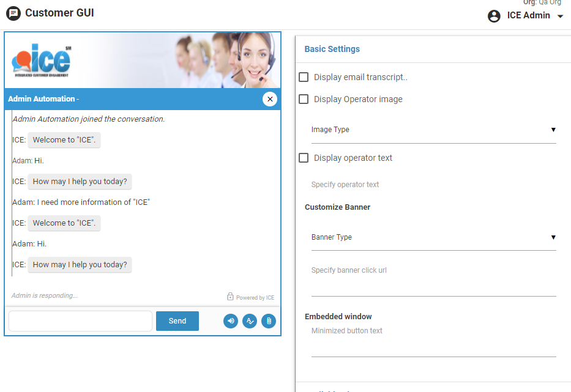The width and height of the screenshot is (571, 392).
Task: Click the ICE Admin user avatar icon
Action: pos(494,16)
